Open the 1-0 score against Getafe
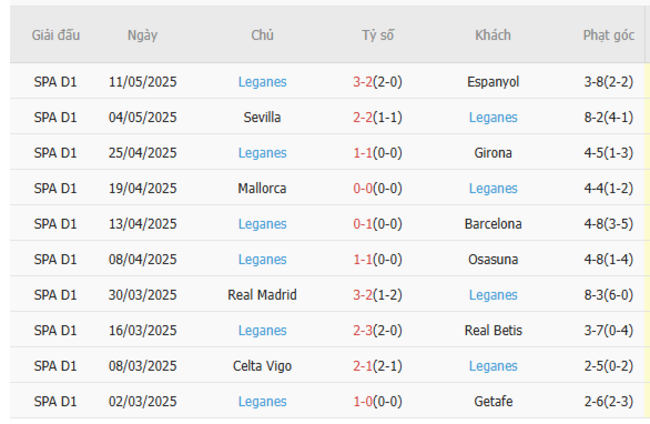Screen dimensions: 650x424 point(362,401)
